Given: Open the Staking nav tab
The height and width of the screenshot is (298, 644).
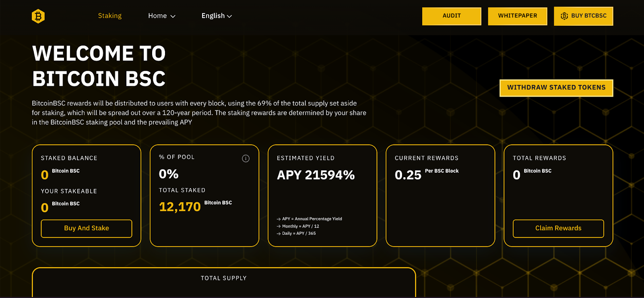Looking at the screenshot, I should (110, 16).
